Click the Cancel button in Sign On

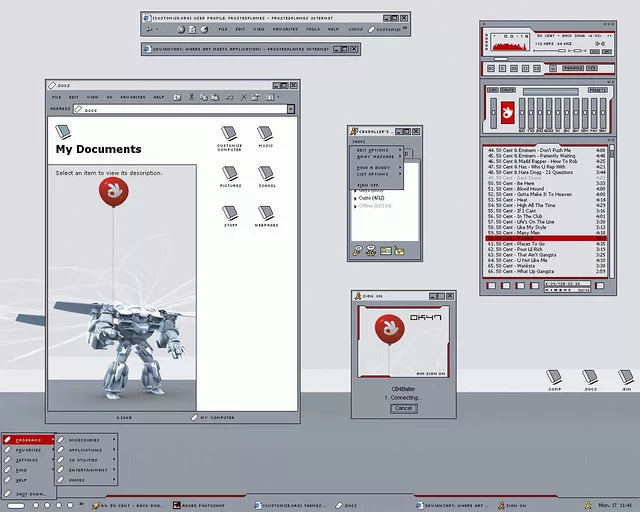403,408
